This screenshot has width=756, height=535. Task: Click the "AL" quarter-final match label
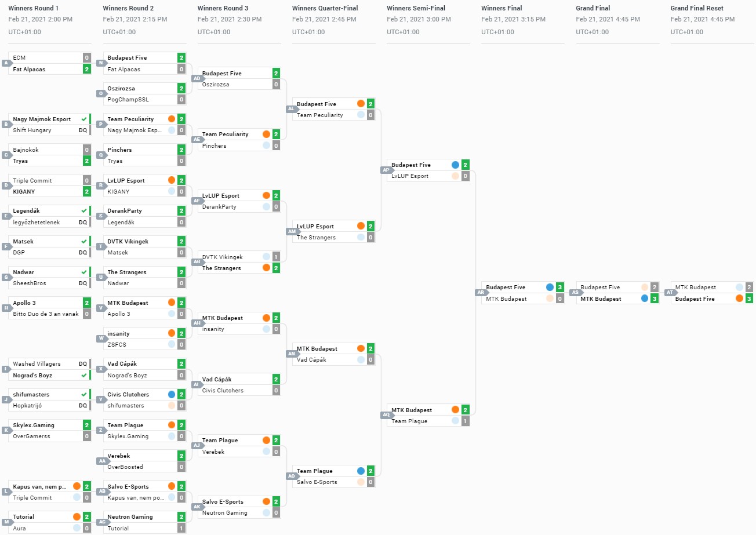(x=291, y=109)
